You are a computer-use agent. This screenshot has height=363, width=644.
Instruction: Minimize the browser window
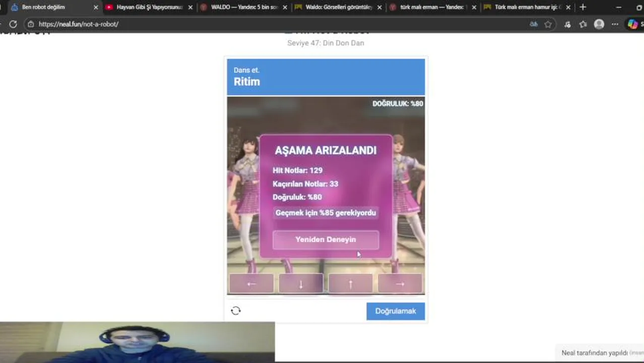point(619,8)
